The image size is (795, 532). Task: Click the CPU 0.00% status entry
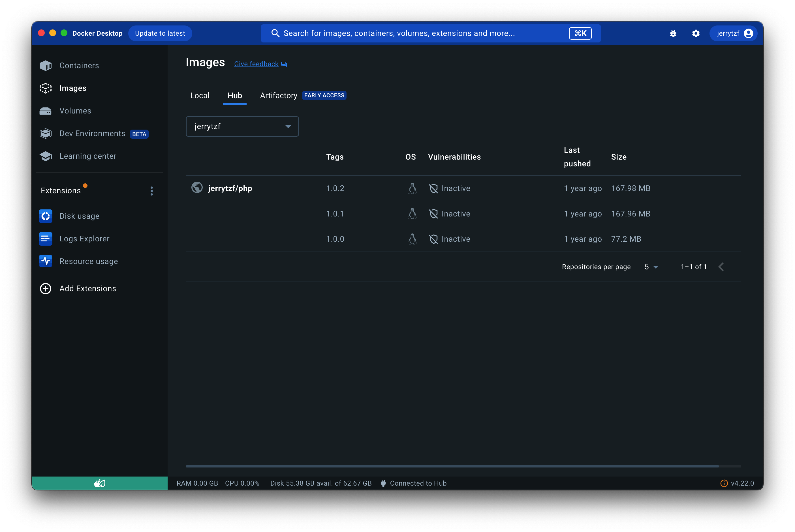click(242, 483)
